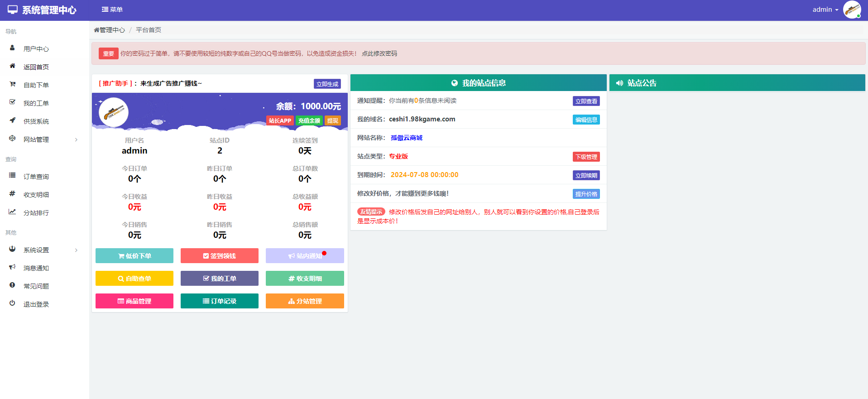Click the list icon beside 订单查询
The width and height of the screenshot is (868, 399).
[x=12, y=176]
